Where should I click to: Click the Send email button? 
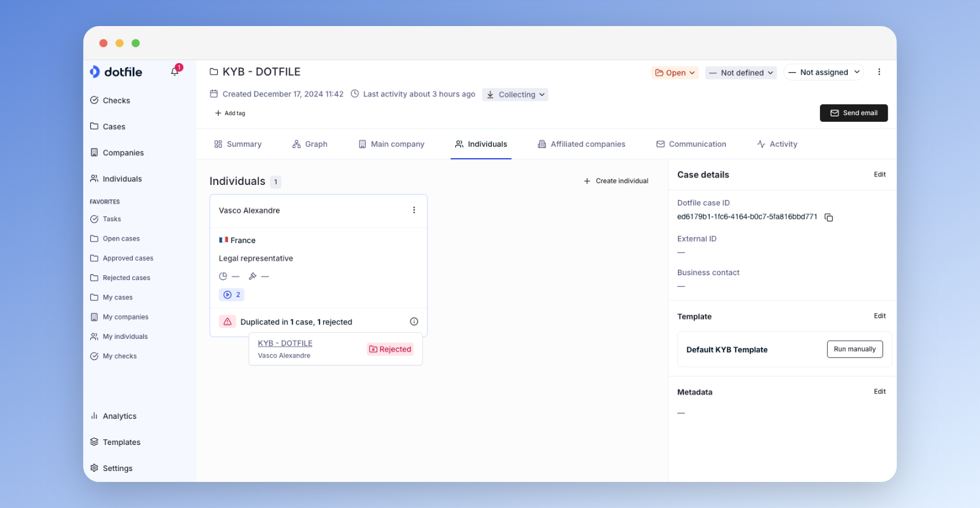click(x=854, y=113)
